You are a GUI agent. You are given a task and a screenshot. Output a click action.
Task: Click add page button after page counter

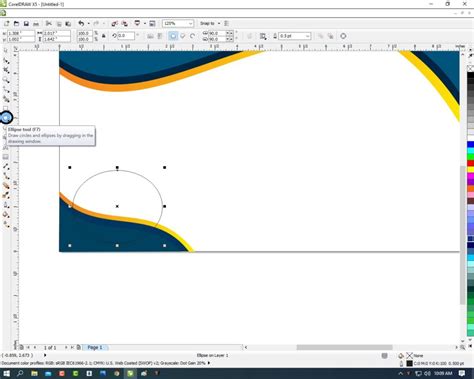(78, 347)
